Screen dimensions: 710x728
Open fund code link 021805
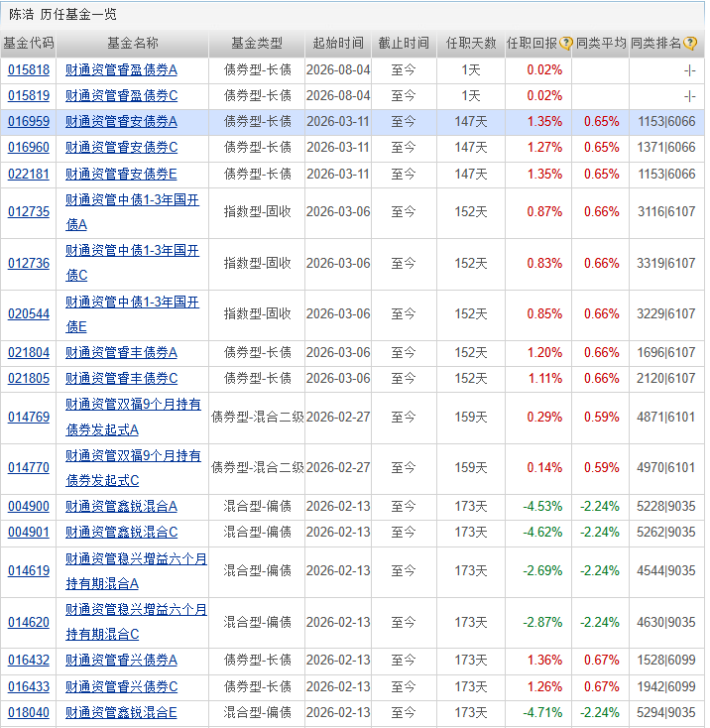[29, 379]
